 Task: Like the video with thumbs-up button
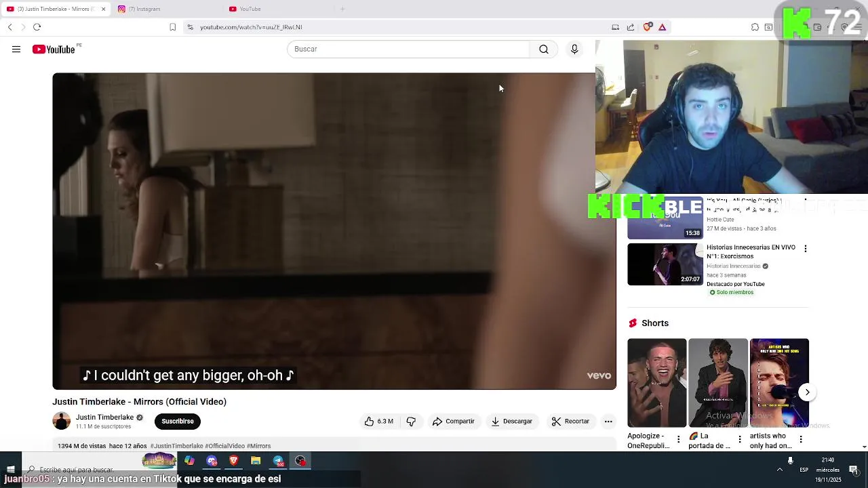pyautogui.click(x=379, y=422)
